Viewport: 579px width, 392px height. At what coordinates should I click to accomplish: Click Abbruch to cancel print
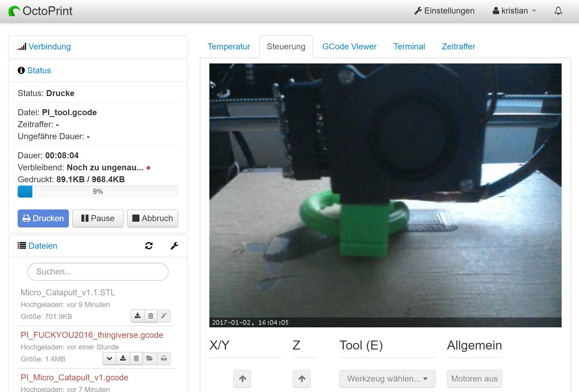[152, 218]
